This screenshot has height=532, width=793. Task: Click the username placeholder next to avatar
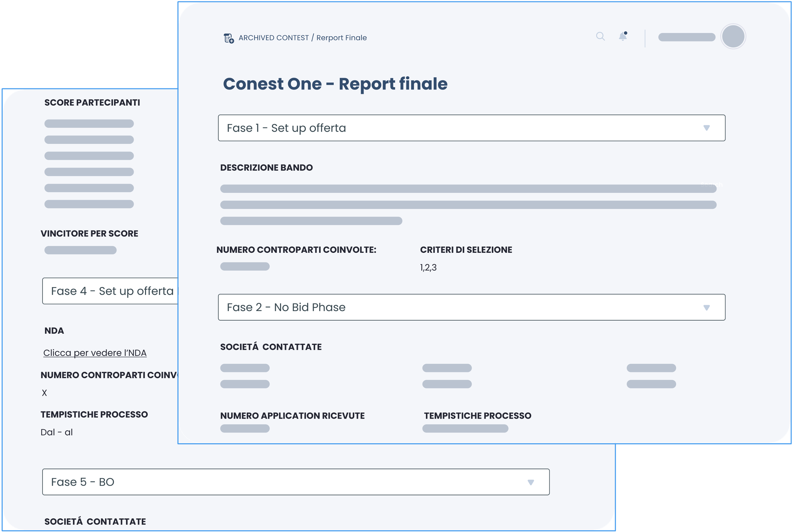coord(686,37)
